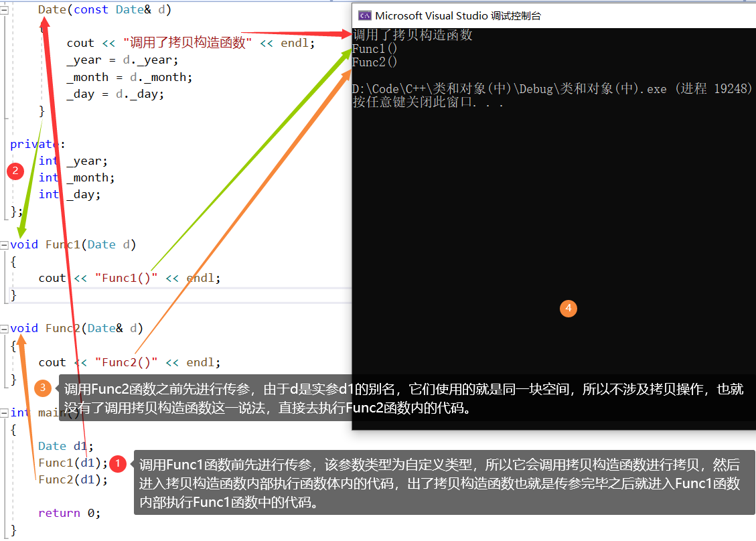
Task: Select the private keyword in the class
Action: 30,144
